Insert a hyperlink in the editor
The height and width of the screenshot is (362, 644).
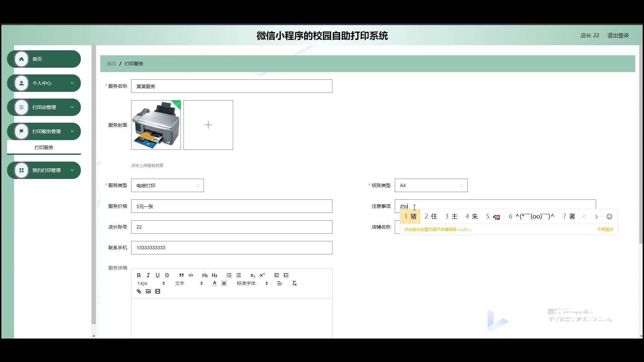point(139,291)
